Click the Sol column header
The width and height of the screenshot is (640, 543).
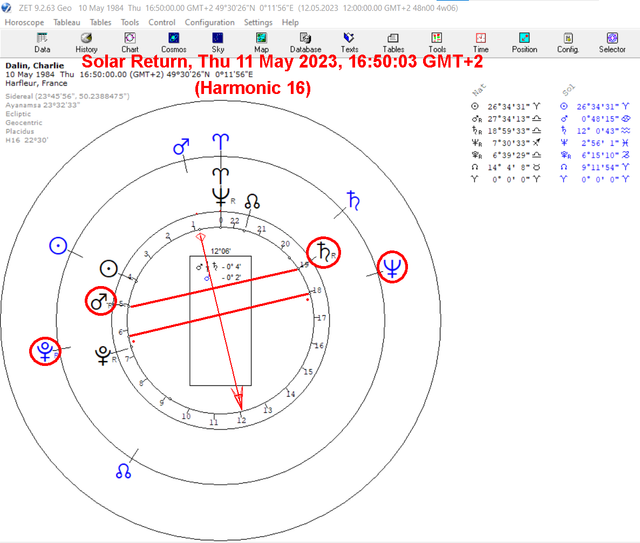[x=569, y=89]
